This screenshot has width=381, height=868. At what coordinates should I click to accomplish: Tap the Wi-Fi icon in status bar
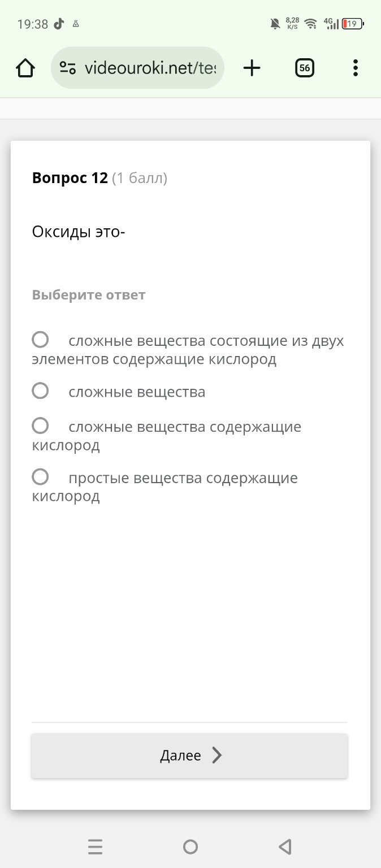point(310,24)
